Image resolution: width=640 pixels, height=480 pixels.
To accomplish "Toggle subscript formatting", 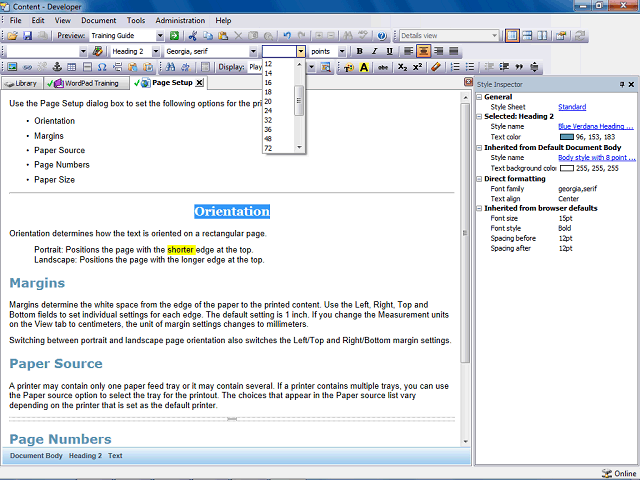I will (x=402, y=67).
